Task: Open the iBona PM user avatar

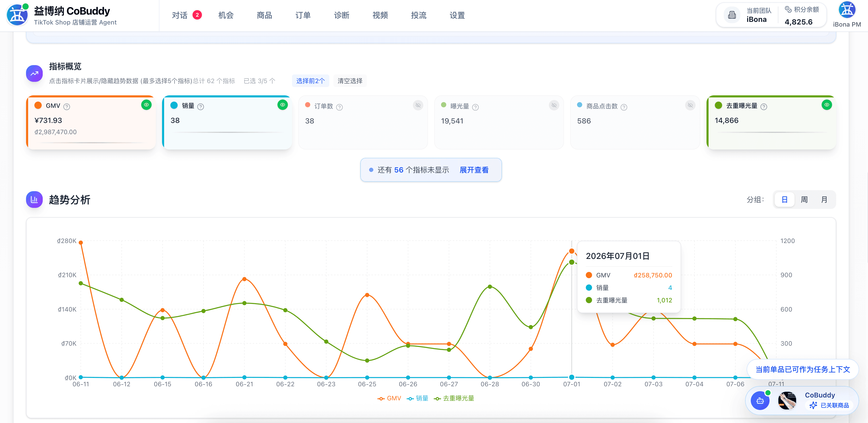Action: 847,10
